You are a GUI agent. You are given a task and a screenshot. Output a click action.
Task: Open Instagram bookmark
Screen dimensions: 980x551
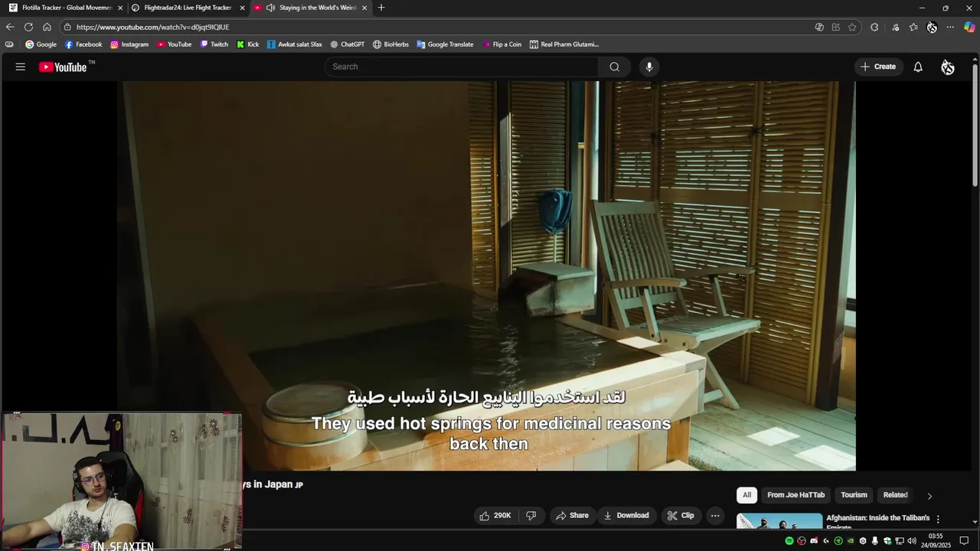coord(129,44)
